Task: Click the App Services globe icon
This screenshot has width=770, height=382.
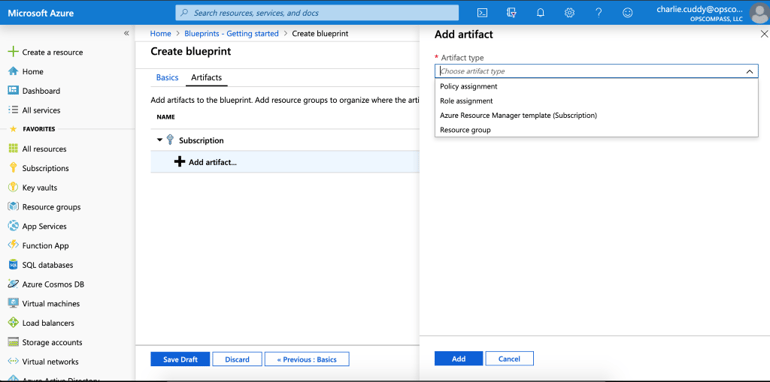Action: point(13,226)
